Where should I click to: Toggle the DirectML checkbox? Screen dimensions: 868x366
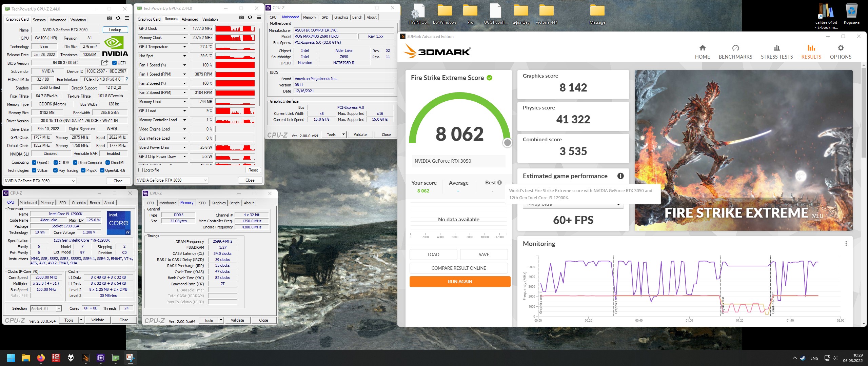(x=107, y=163)
